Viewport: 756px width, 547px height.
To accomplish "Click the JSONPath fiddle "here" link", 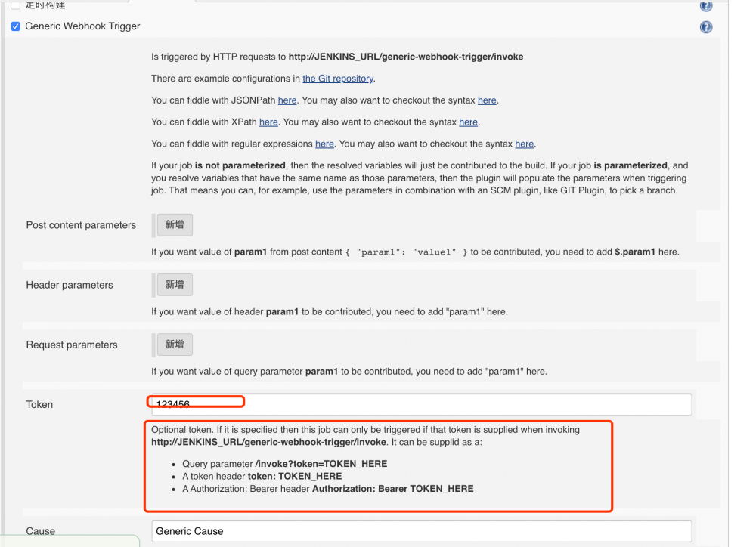I will pyautogui.click(x=287, y=100).
